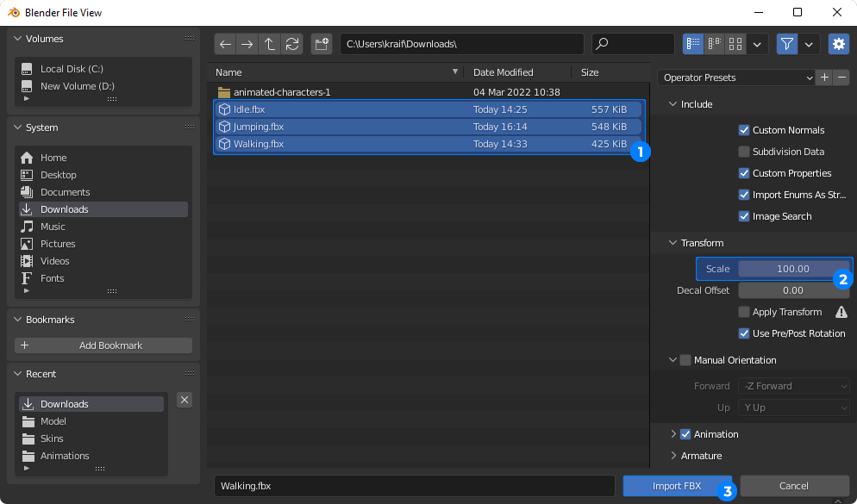Toggle Custom Properties checkbox
The width and height of the screenshot is (857, 504).
pyautogui.click(x=744, y=173)
